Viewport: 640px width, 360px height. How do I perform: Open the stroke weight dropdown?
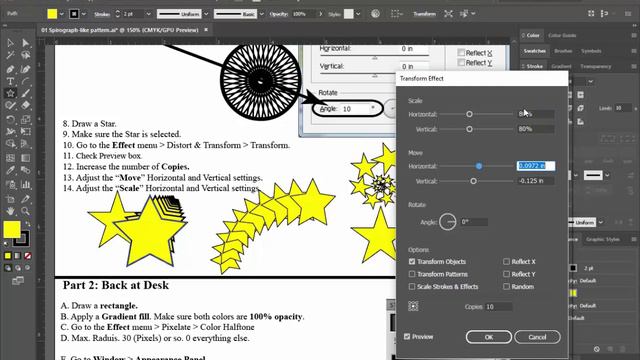[148, 14]
